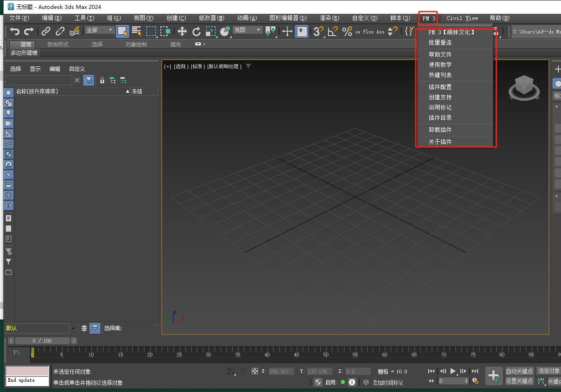Toggle the Spinner Snap icon
The image size is (561, 392).
pyautogui.click(x=393, y=31)
